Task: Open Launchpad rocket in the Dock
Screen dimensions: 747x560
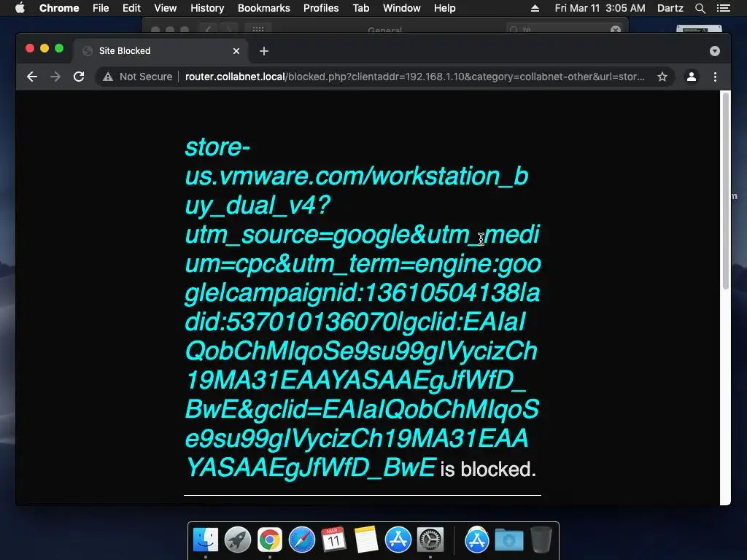Action: click(238, 540)
